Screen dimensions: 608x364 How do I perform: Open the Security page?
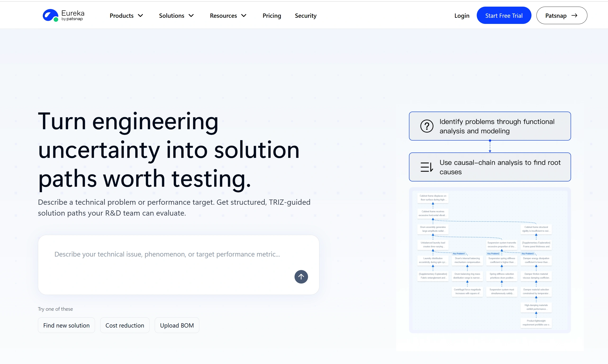(305, 16)
